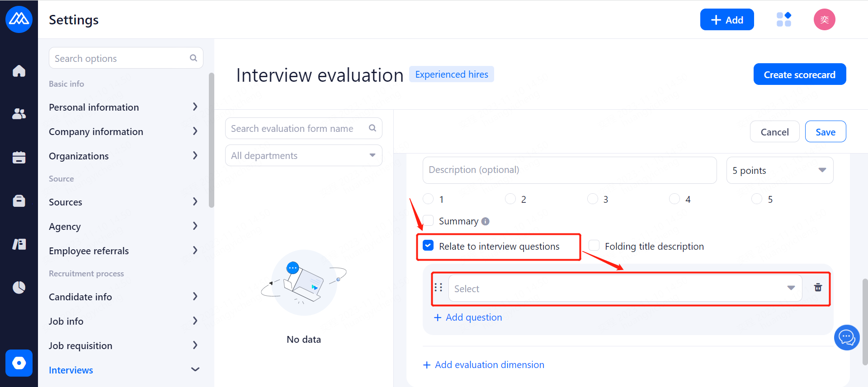Image resolution: width=868 pixels, height=387 pixels.
Task: Open the candidates people icon in sidebar
Action: point(19,114)
